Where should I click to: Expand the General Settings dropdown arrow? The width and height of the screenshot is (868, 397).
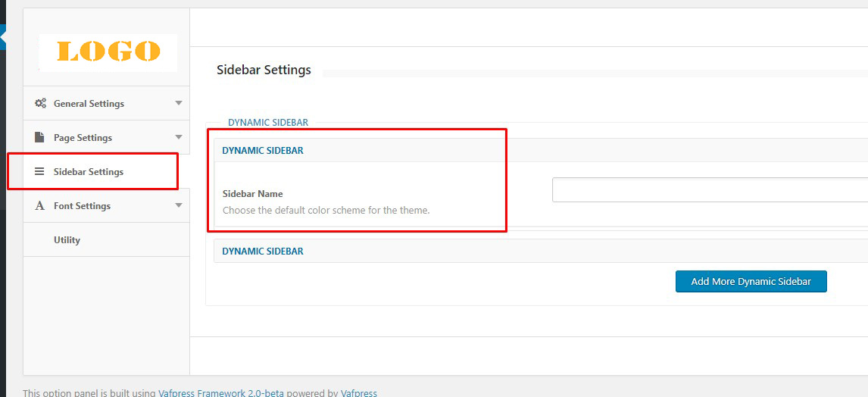[x=179, y=103]
